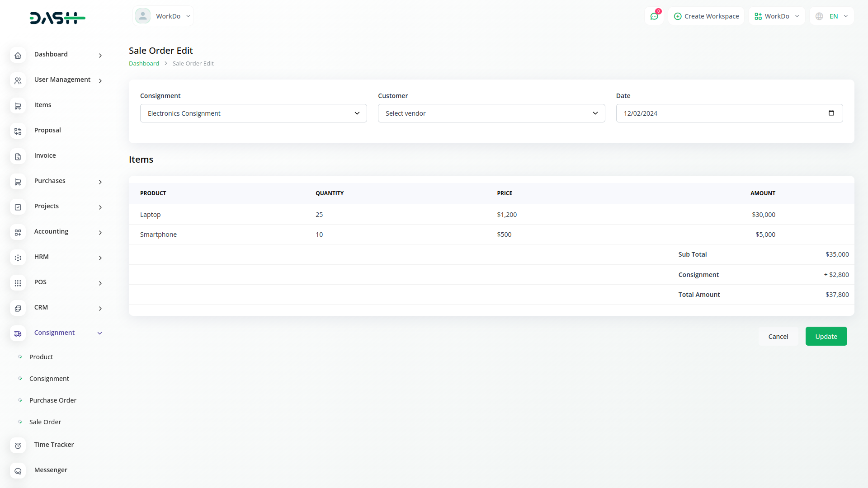Image resolution: width=868 pixels, height=488 pixels.
Task: Collapse the Consignment sidebar section
Action: point(100,333)
